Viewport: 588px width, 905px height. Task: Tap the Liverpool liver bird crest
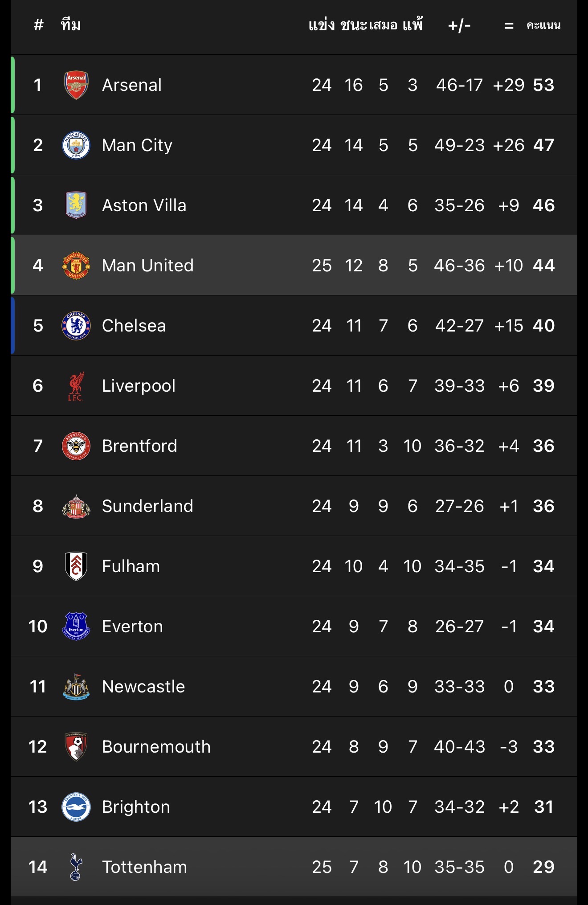point(76,386)
